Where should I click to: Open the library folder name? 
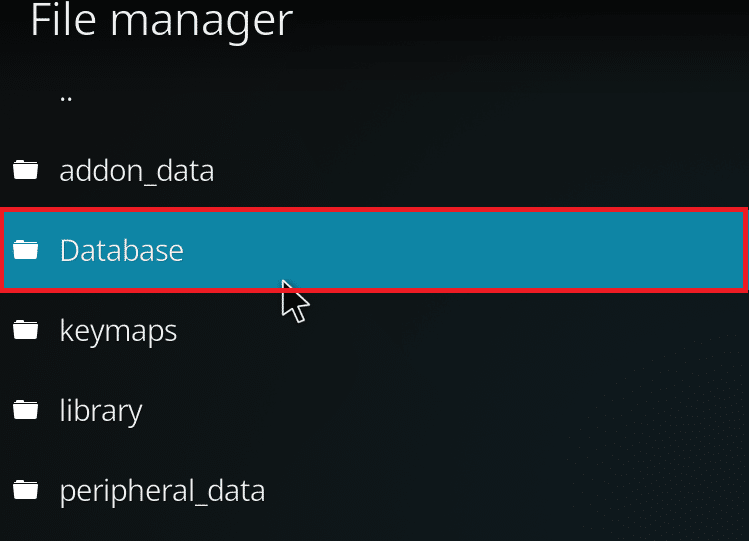101,411
